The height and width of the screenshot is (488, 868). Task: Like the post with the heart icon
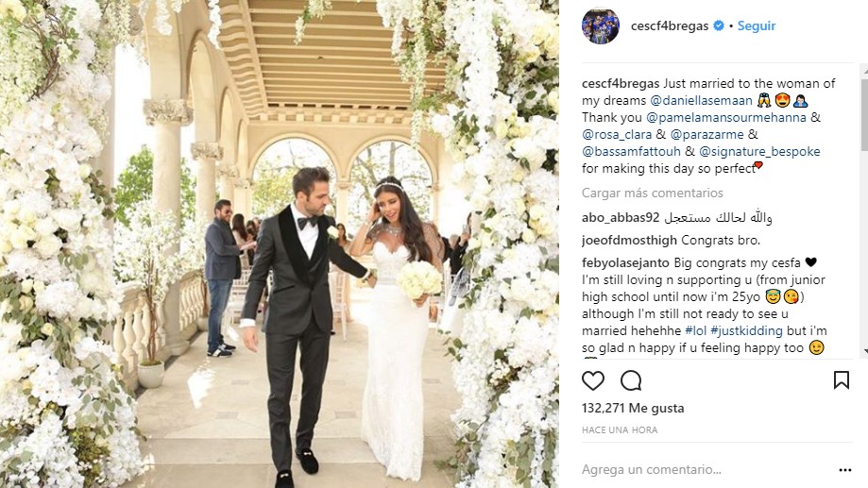tap(593, 380)
